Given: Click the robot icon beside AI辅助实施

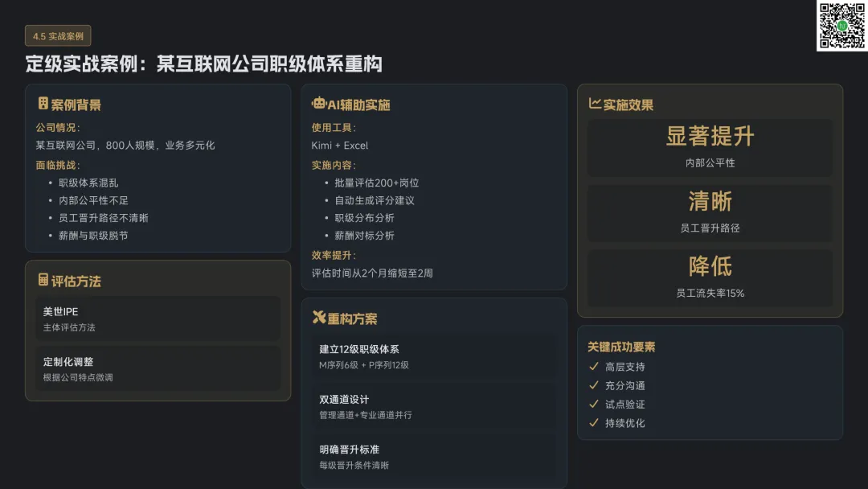Looking at the screenshot, I should [319, 104].
